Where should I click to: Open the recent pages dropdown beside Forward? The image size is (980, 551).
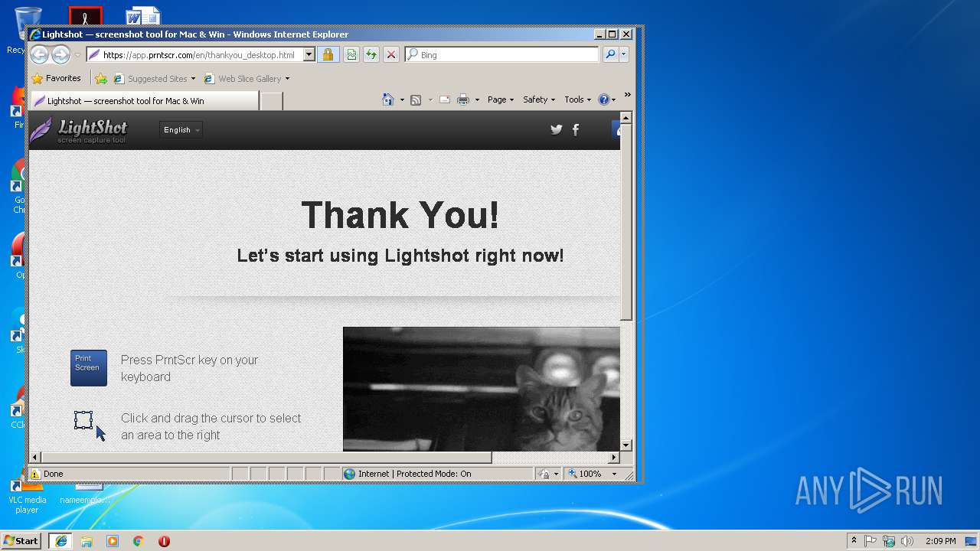(77, 55)
